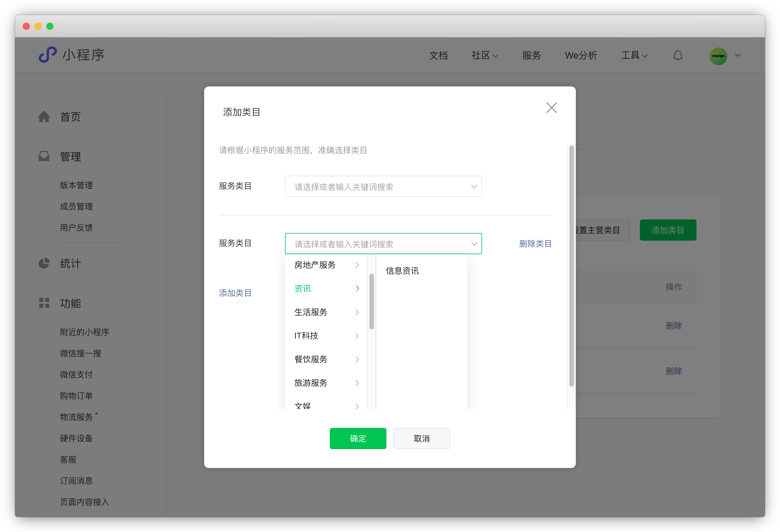
Task: Open 文档 in the top navigation
Action: click(x=438, y=55)
